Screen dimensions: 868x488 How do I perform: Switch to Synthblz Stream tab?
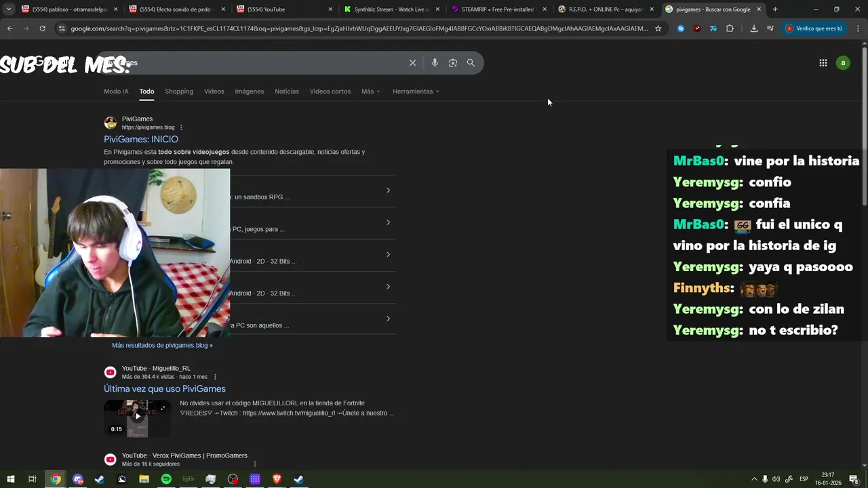pos(392,9)
